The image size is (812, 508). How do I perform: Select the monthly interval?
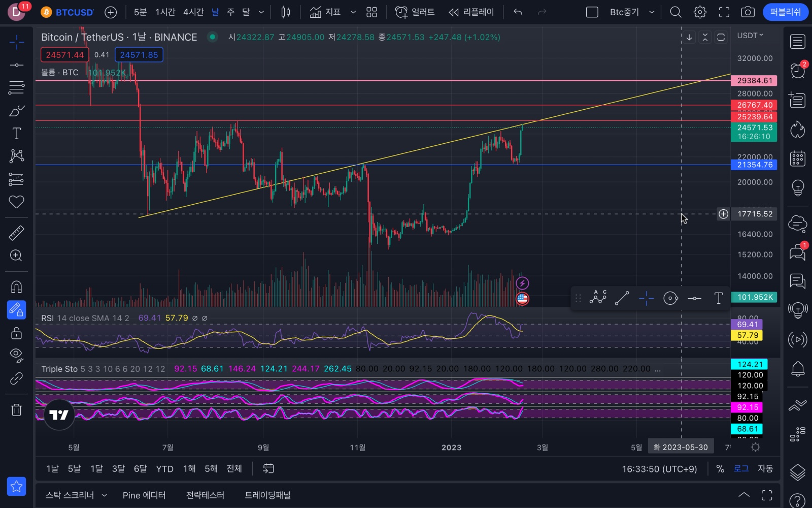point(246,12)
